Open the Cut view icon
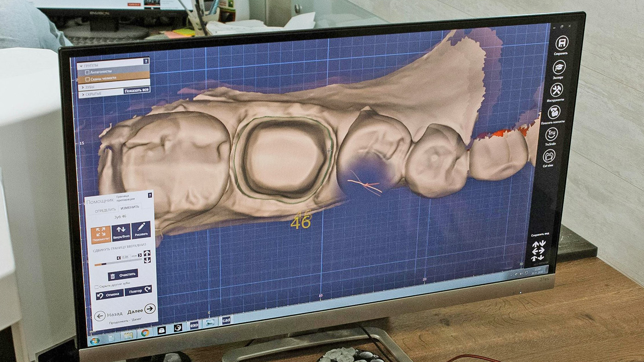 [549, 156]
